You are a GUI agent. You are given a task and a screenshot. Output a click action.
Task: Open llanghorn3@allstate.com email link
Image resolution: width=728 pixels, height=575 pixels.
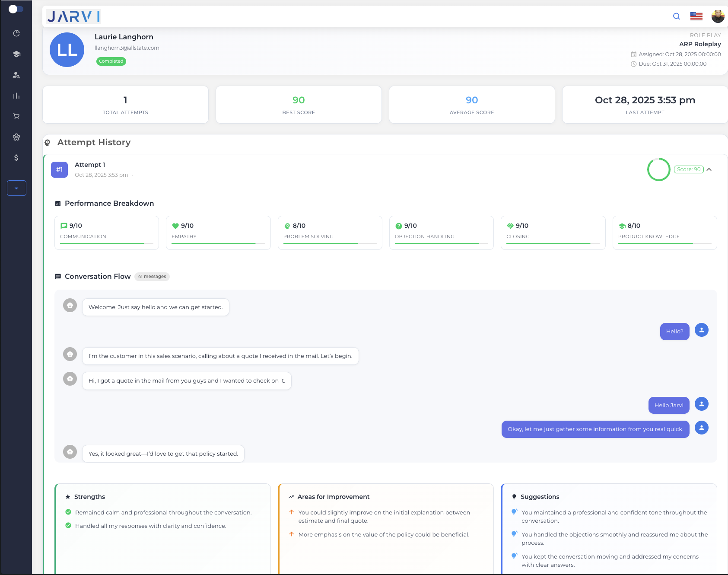point(127,48)
